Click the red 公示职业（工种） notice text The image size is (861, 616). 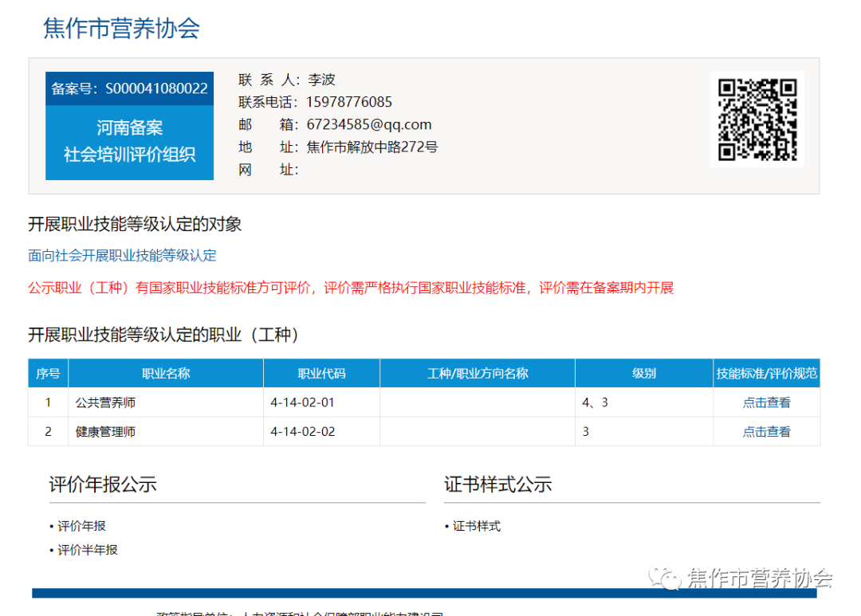click(x=351, y=288)
